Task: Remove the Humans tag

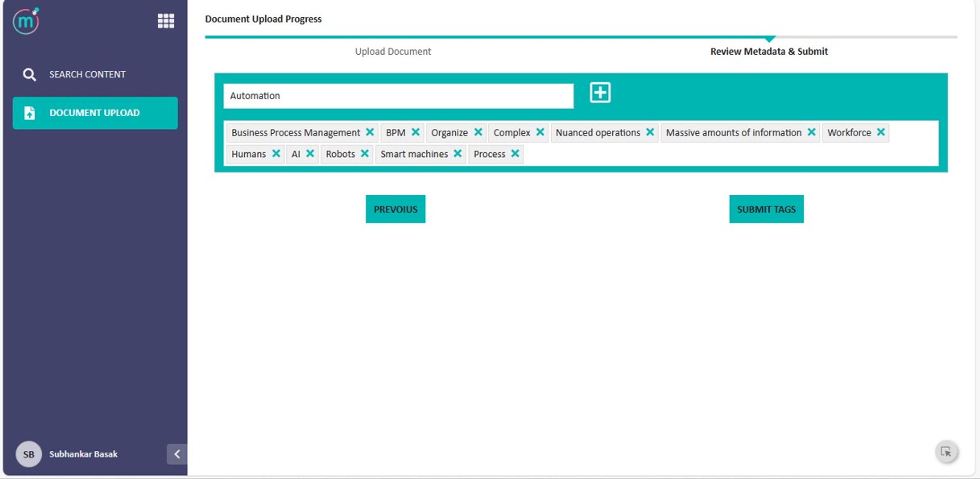Action: [276, 153]
